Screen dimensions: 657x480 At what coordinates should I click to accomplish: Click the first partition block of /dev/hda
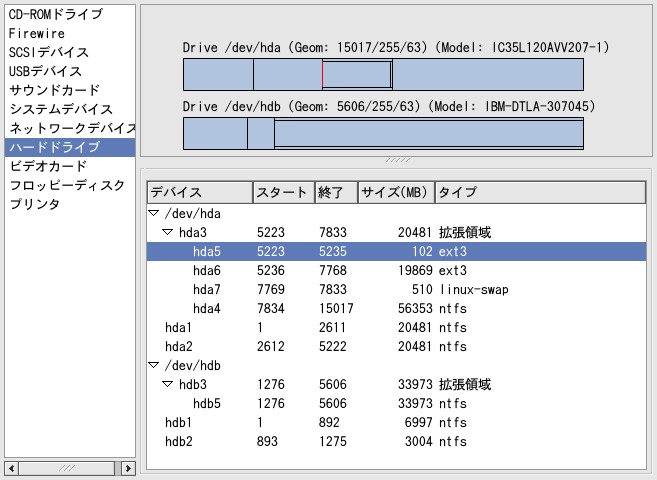coord(218,75)
